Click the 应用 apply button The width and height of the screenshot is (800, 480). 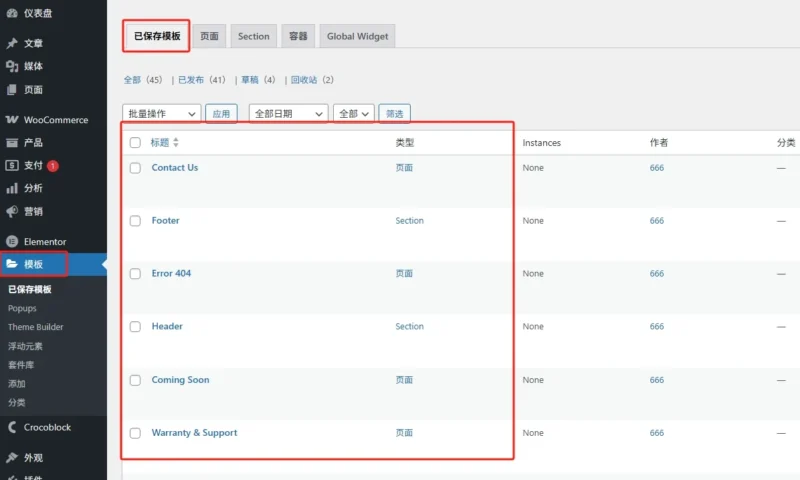(x=221, y=113)
